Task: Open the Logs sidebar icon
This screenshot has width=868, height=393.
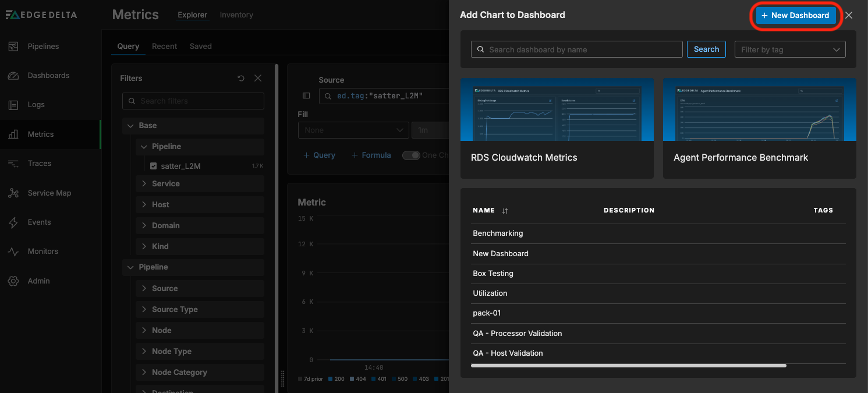Action: point(13,105)
